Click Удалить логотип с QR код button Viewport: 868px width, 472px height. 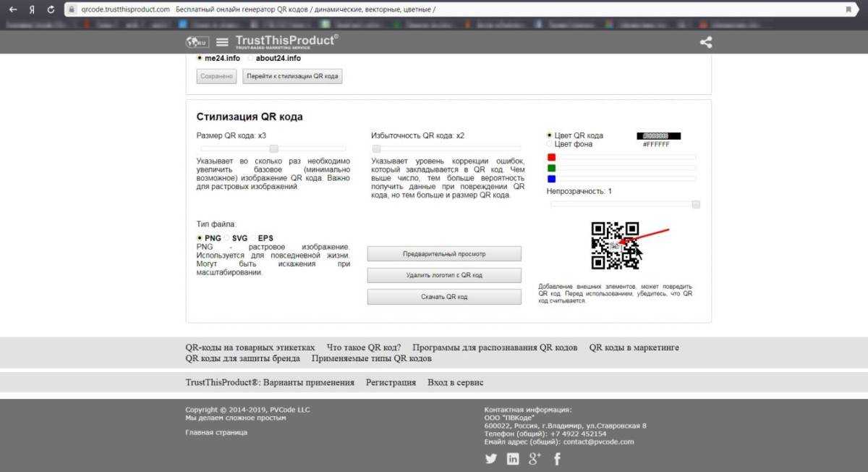tap(444, 275)
